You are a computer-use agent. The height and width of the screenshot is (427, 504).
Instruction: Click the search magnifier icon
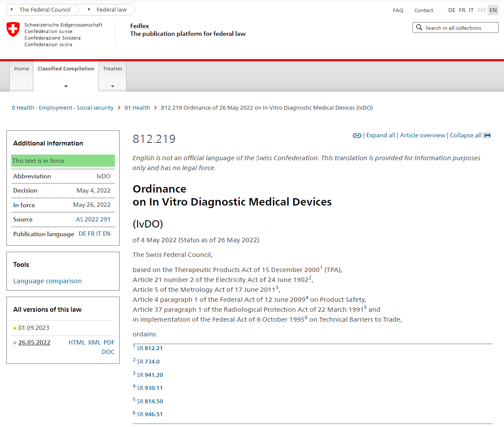[419, 27]
